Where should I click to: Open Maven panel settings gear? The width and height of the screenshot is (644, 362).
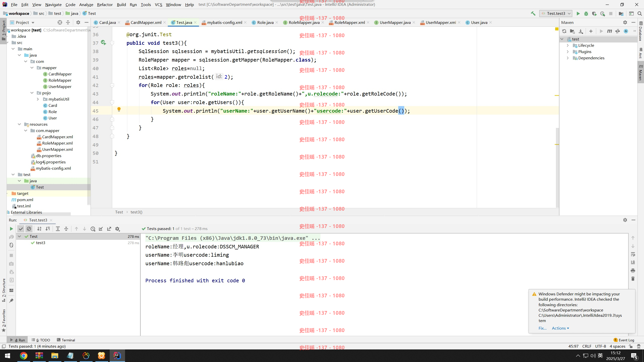(x=625, y=22)
